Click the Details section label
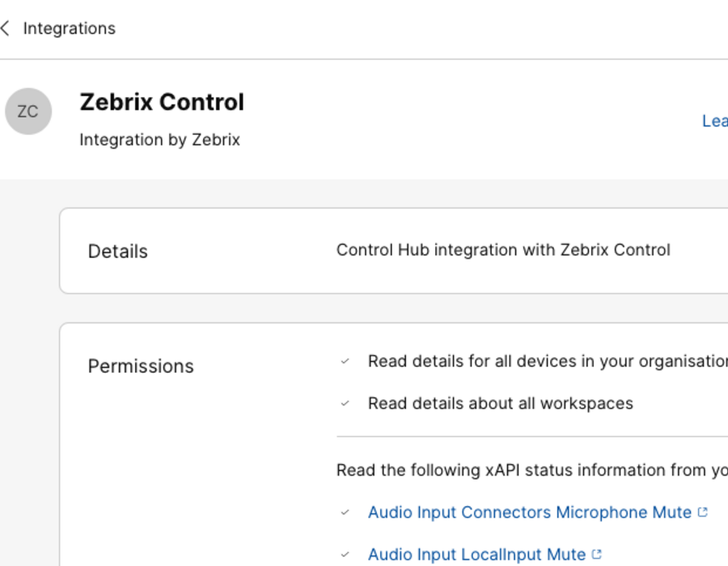This screenshot has width=728, height=566. point(118,251)
